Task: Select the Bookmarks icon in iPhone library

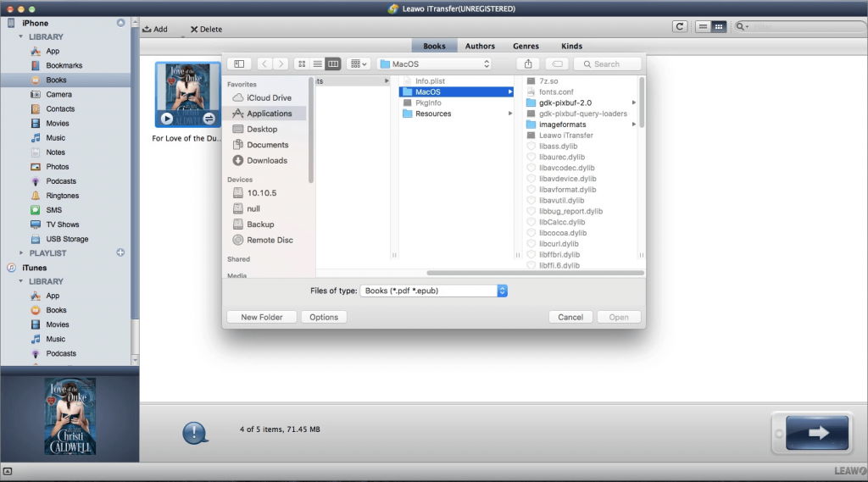Action: [x=36, y=65]
